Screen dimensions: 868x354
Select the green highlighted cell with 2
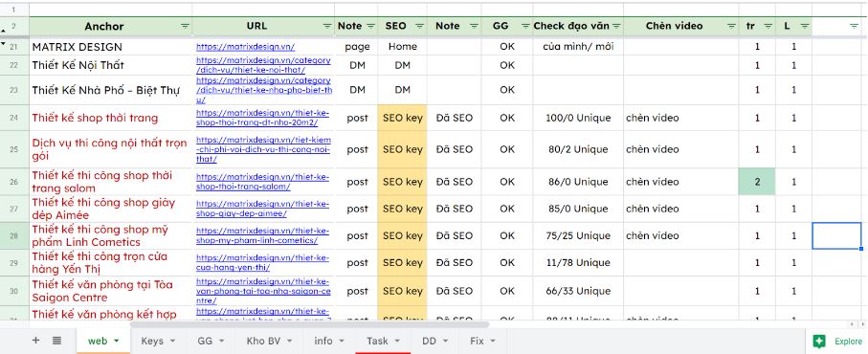(757, 182)
